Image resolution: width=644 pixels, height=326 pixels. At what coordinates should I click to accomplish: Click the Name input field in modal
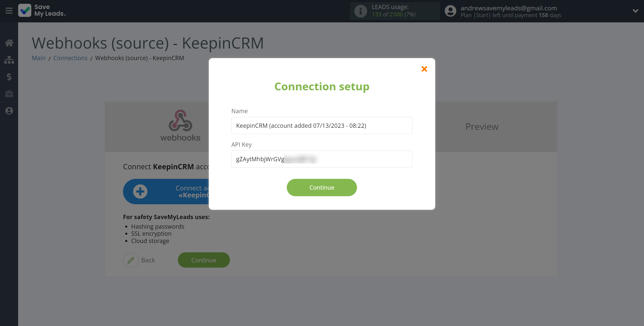(x=322, y=125)
